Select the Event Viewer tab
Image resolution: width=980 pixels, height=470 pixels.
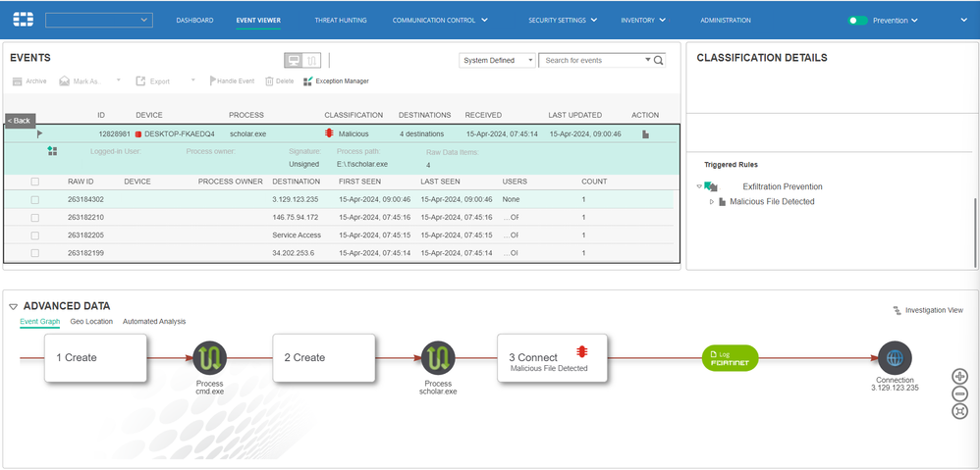pos(258,20)
